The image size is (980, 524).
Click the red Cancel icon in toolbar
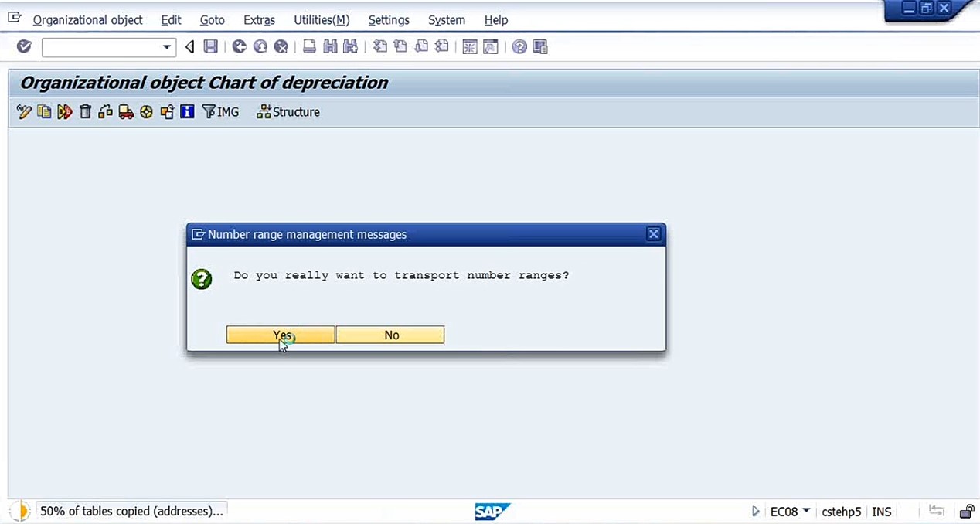tap(281, 47)
